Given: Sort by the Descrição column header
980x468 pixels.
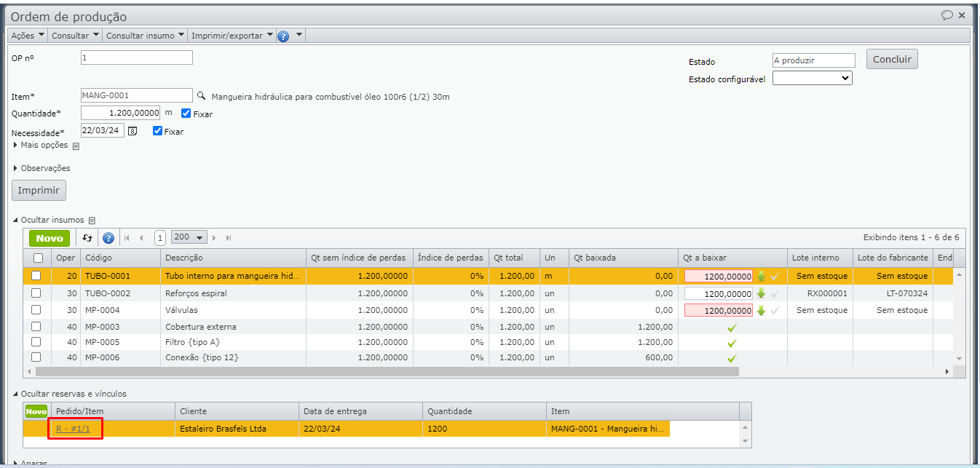Looking at the screenshot, I should (233, 258).
